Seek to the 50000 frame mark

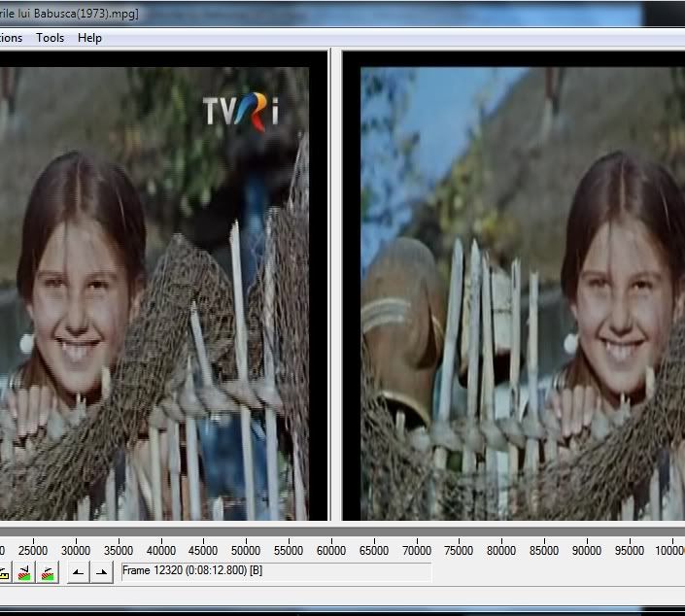click(246, 550)
